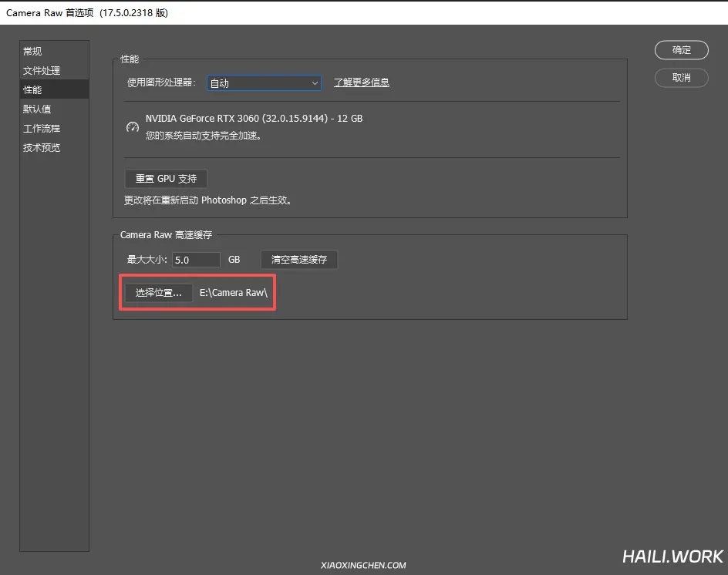Show the 技术预览 section
Screen dimensions: 728x575
(42, 148)
